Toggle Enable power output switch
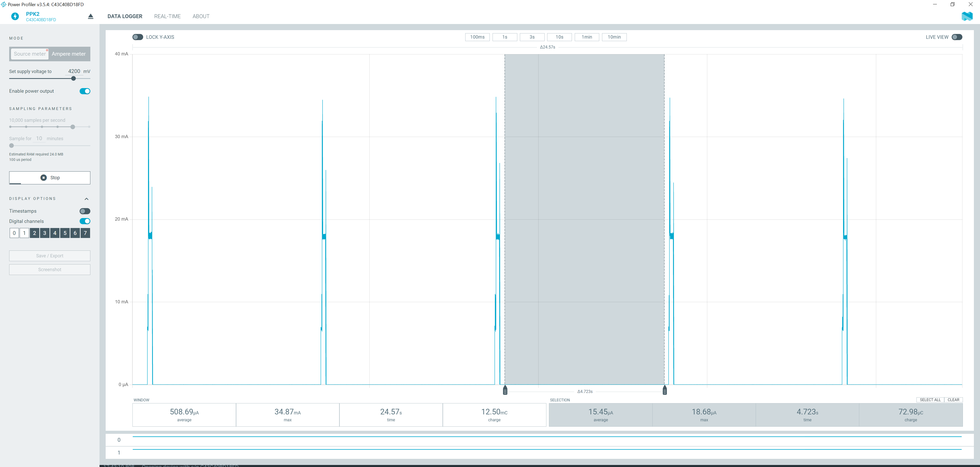This screenshot has width=980, height=467. pos(85,91)
